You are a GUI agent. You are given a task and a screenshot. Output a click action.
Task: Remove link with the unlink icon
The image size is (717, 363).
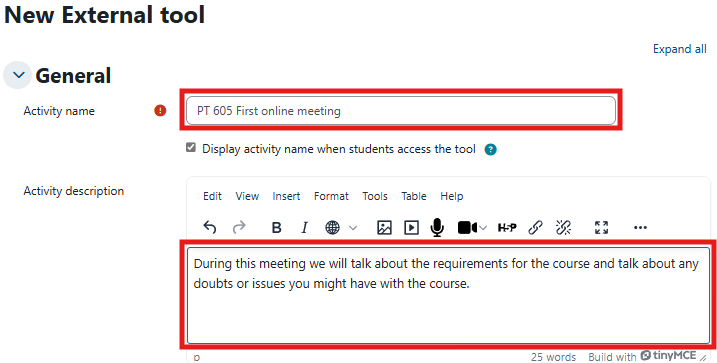(x=563, y=227)
